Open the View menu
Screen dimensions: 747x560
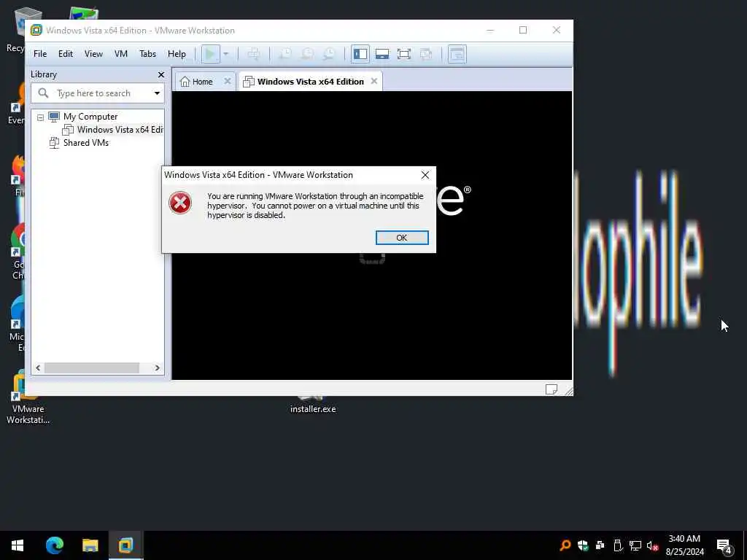[93, 54]
